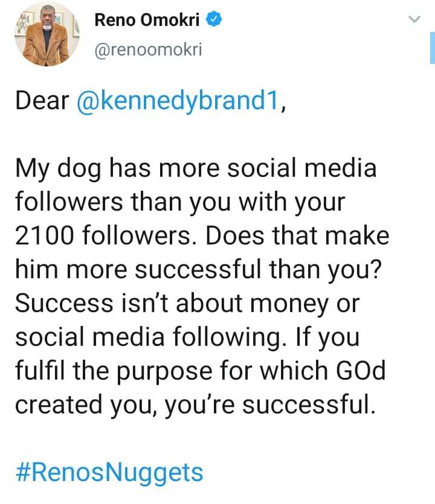The height and width of the screenshot is (504, 435).
Task: Open the @renoomokri handle link
Action: (148, 50)
